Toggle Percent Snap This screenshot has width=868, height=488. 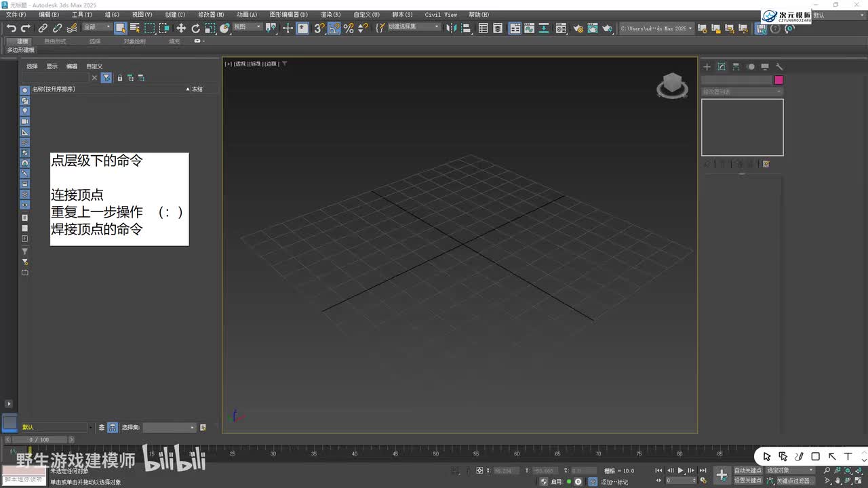click(x=349, y=28)
